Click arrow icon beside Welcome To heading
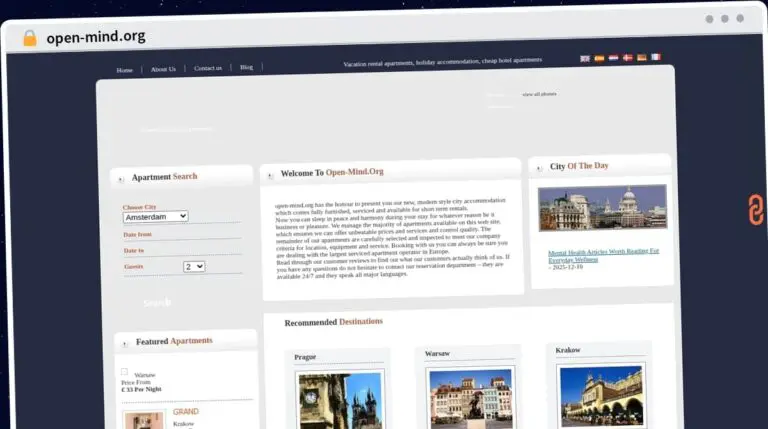The width and height of the screenshot is (768, 429). point(270,176)
